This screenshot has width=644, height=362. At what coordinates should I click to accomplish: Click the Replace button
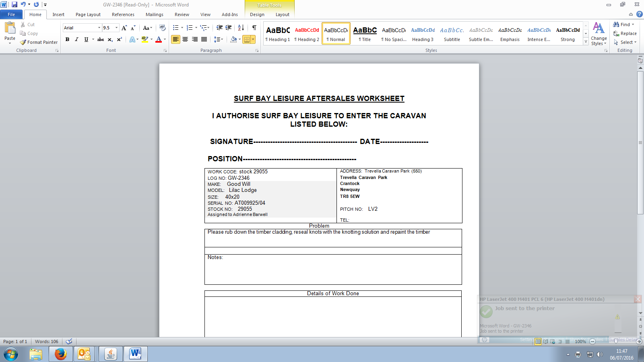point(625,33)
